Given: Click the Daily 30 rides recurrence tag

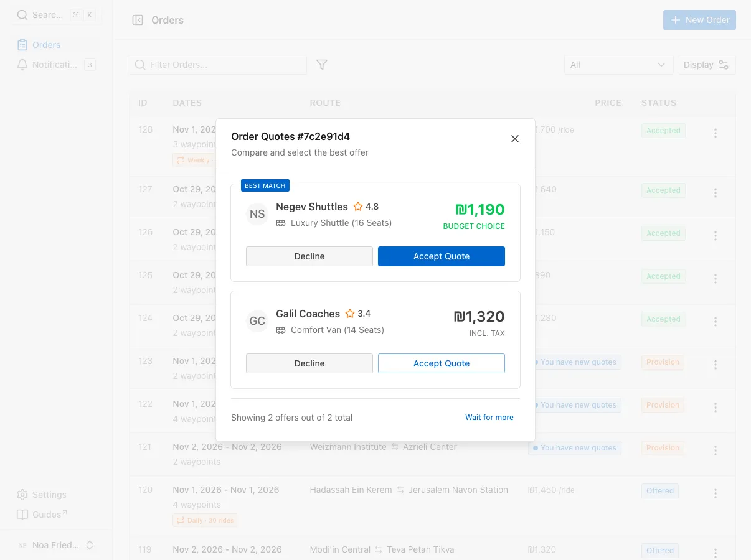Looking at the screenshot, I should click(x=205, y=520).
